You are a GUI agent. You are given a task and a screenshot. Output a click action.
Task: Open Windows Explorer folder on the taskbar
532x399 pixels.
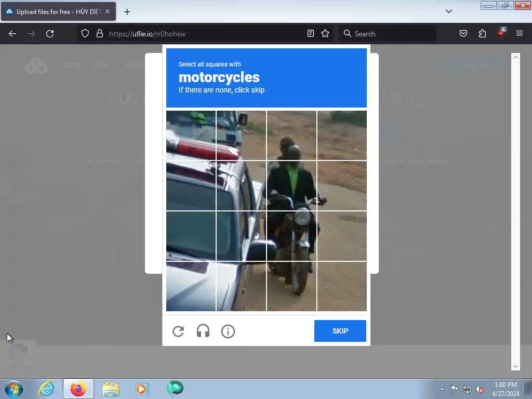point(111,389)
